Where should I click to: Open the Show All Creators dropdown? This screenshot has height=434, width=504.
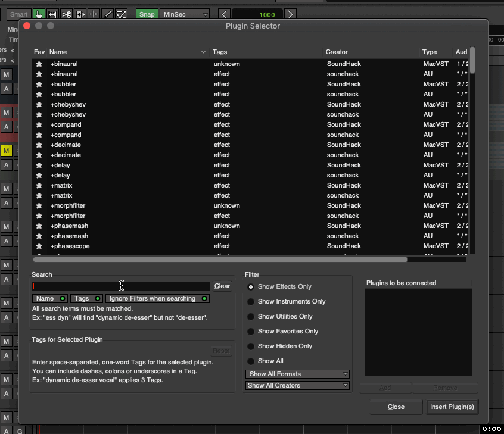point(297,385)
